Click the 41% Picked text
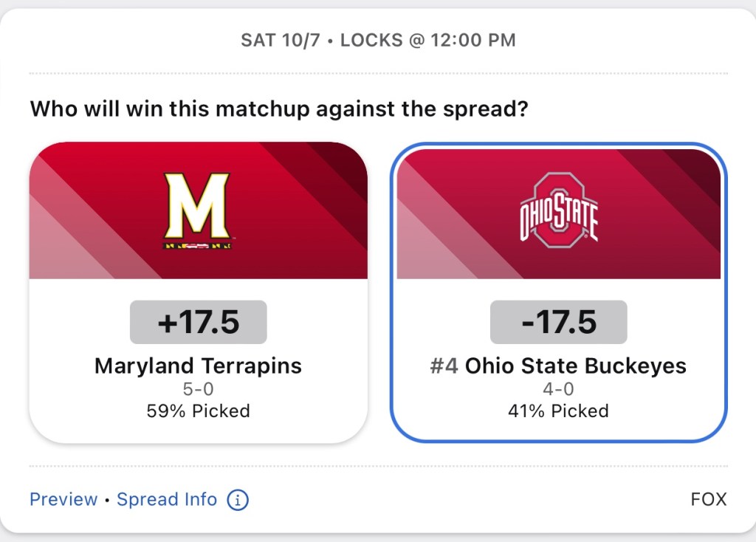 click(x=559, y=411)
